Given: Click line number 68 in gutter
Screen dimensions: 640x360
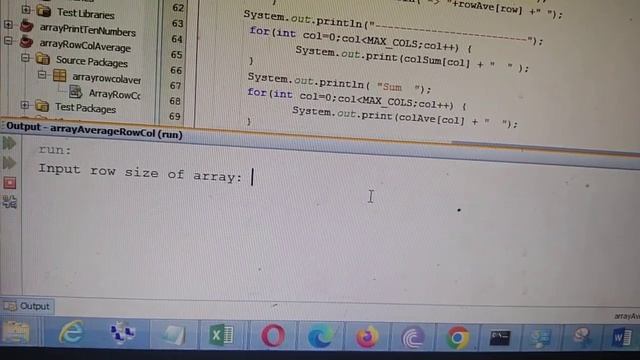Looking at the screenshot, I should (x=175, y=101).
